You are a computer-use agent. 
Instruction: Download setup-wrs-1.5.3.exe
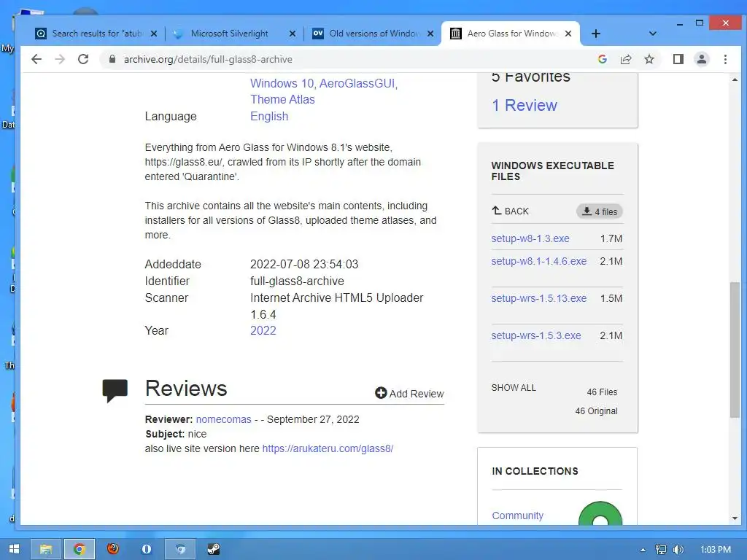pyautogui.click(x=536, y=335)
